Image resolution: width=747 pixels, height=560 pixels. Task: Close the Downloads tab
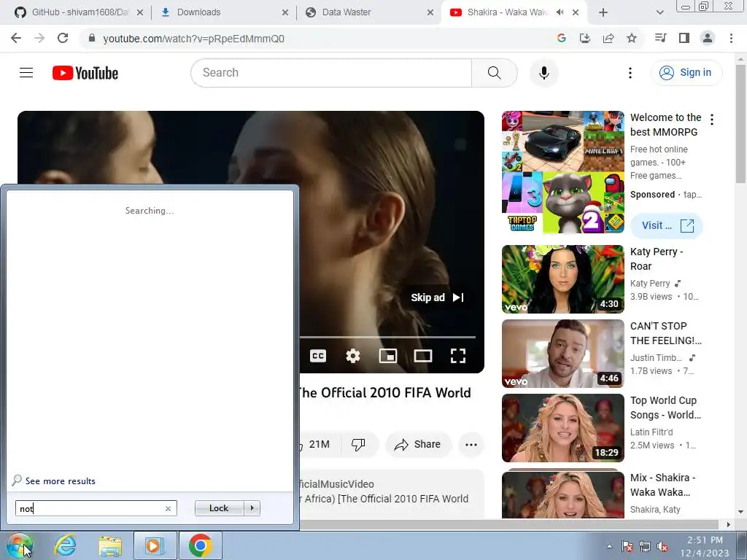pos(285,12)
